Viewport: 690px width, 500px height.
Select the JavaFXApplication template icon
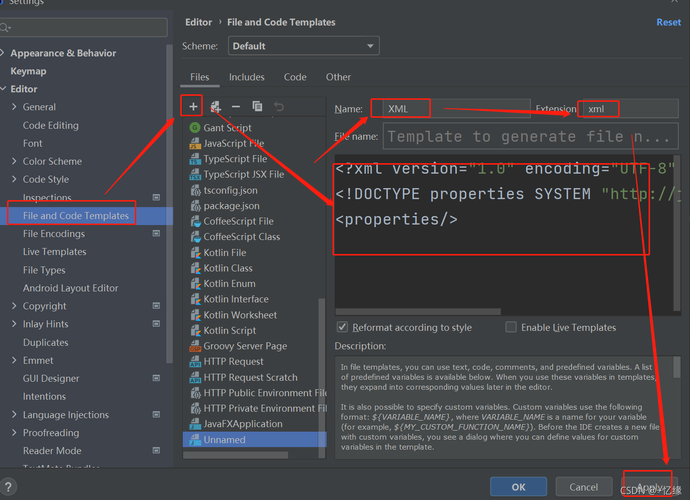pos(195,424)
